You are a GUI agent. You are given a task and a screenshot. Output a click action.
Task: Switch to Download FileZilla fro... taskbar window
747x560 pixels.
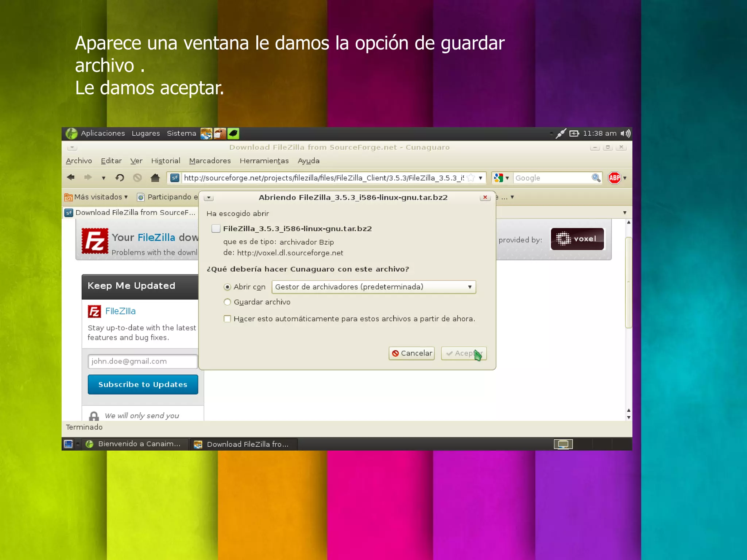pyautogui.click(x=244, y=444)
